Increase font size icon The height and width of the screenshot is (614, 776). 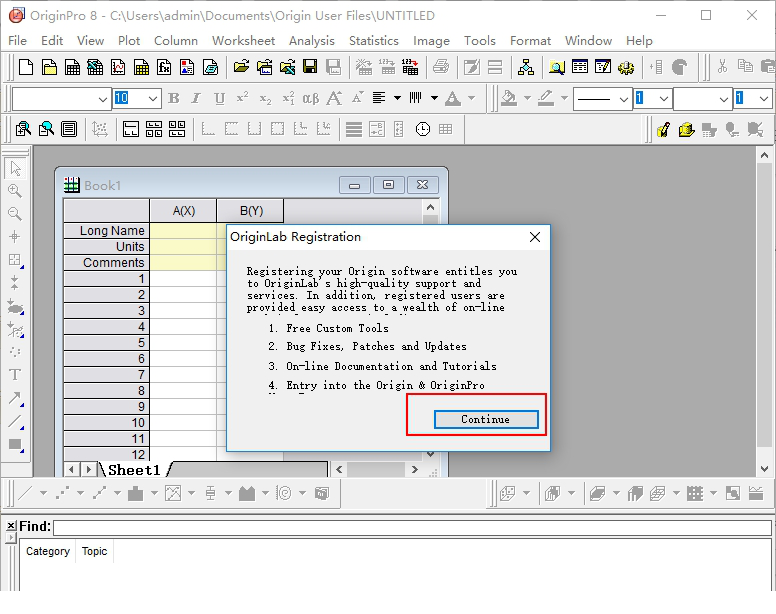click(334, 98)
